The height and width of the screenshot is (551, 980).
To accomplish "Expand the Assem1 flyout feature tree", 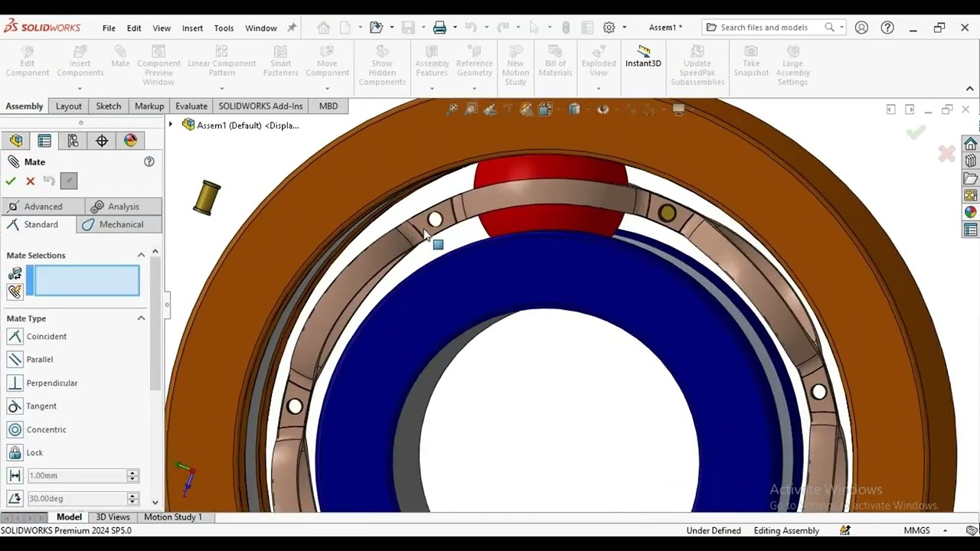I will (x=171, y=125).
